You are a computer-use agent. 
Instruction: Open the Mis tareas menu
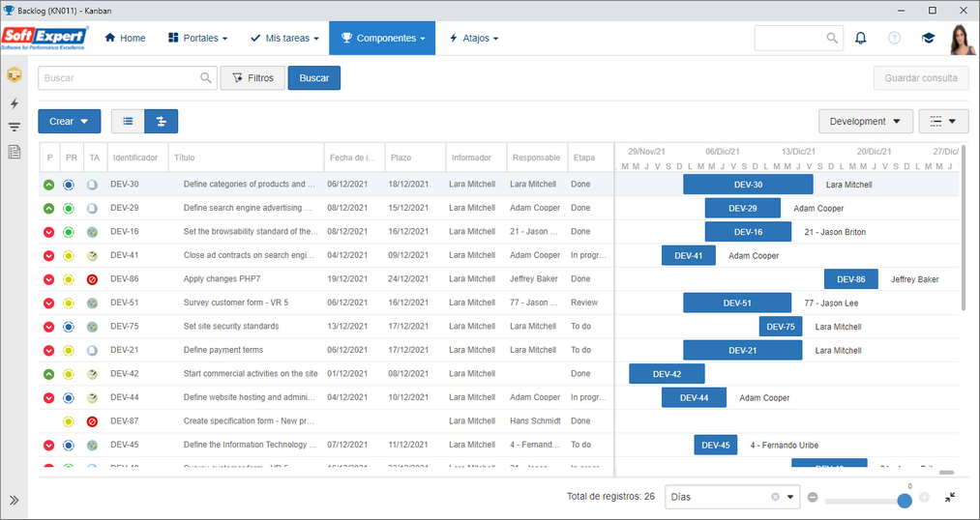pos(284,38)
